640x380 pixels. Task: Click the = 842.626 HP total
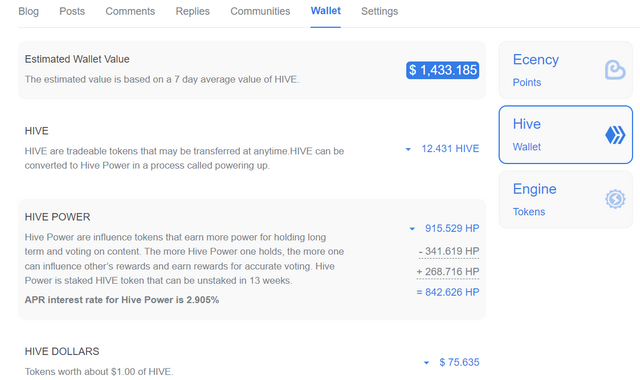pyautogui.click(x=448, y=292)
